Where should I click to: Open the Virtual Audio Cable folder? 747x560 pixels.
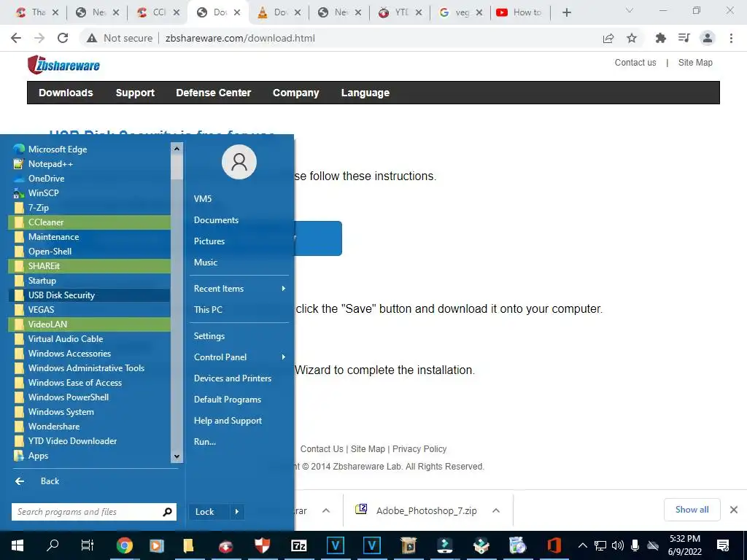[x=89, y=339]
